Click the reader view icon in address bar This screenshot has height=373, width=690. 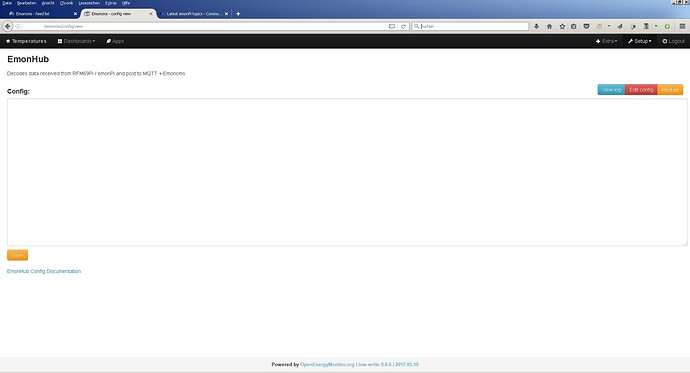[392, 26]
